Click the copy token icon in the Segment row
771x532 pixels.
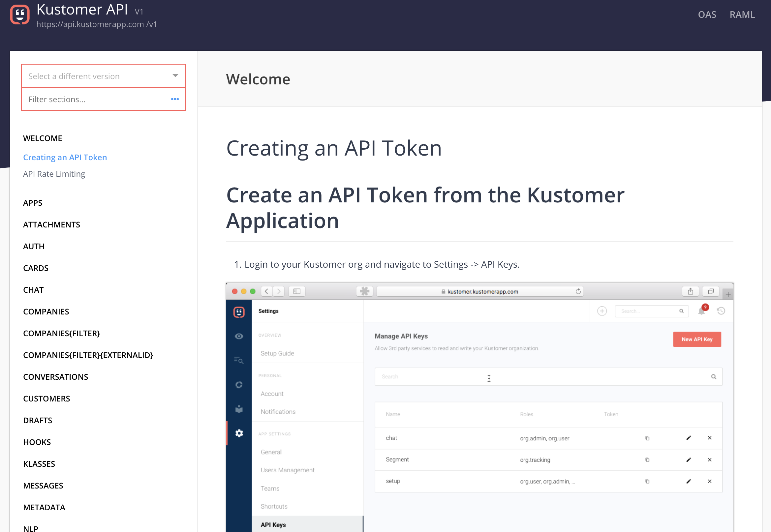click(x=647, y=460)
